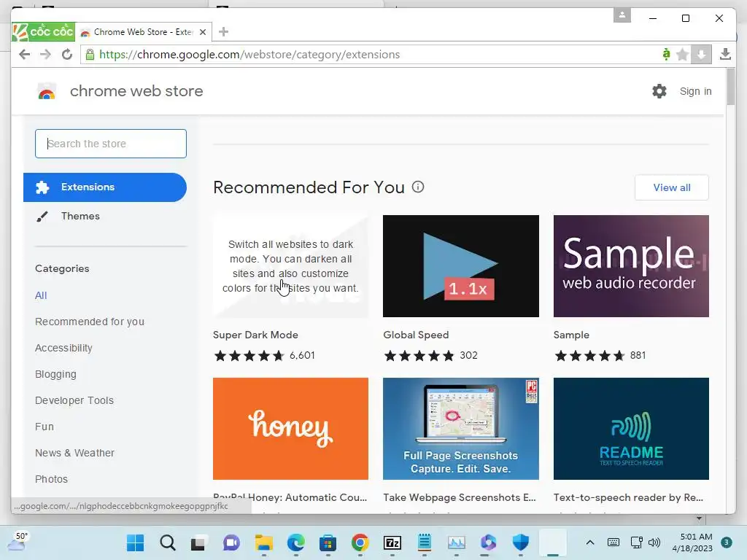Open the weather widget showing 50°
Screen dimensions: 747x560
18,542
